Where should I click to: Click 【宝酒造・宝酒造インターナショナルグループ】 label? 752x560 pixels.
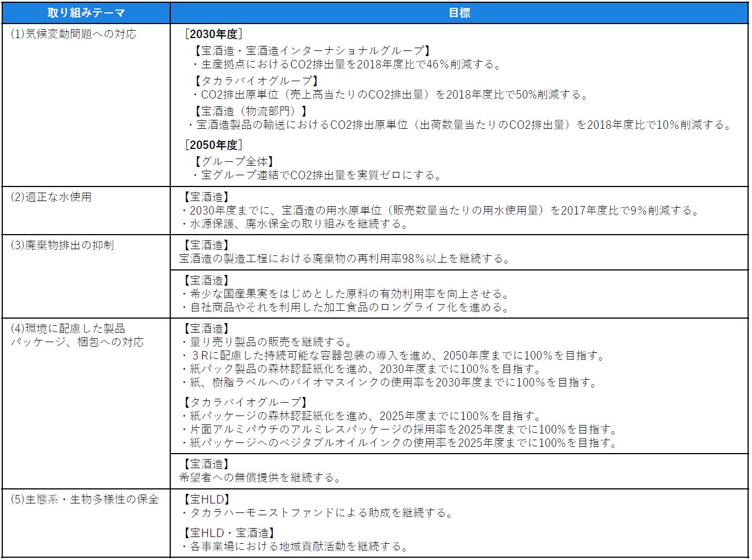(x=312, y=51)
